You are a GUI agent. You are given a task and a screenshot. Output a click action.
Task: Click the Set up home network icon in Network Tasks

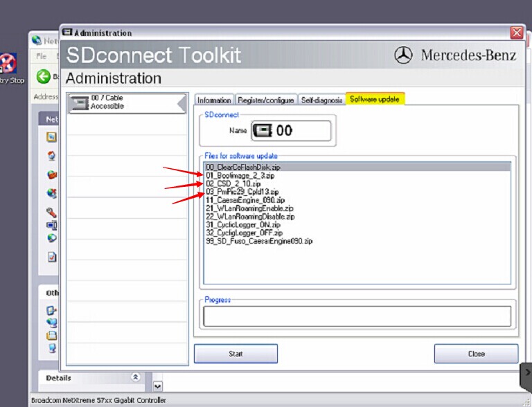coord(51,156)
